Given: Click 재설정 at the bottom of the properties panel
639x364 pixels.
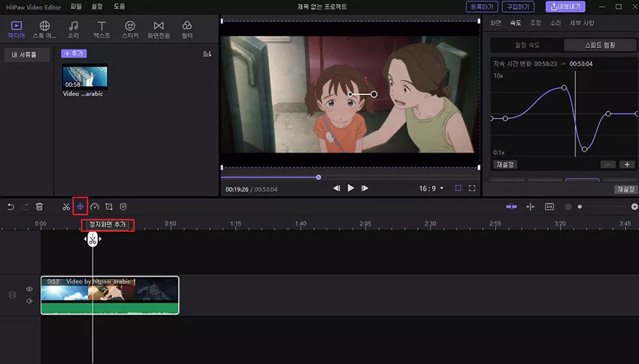Looking at the screenshot, I should 626,189.
